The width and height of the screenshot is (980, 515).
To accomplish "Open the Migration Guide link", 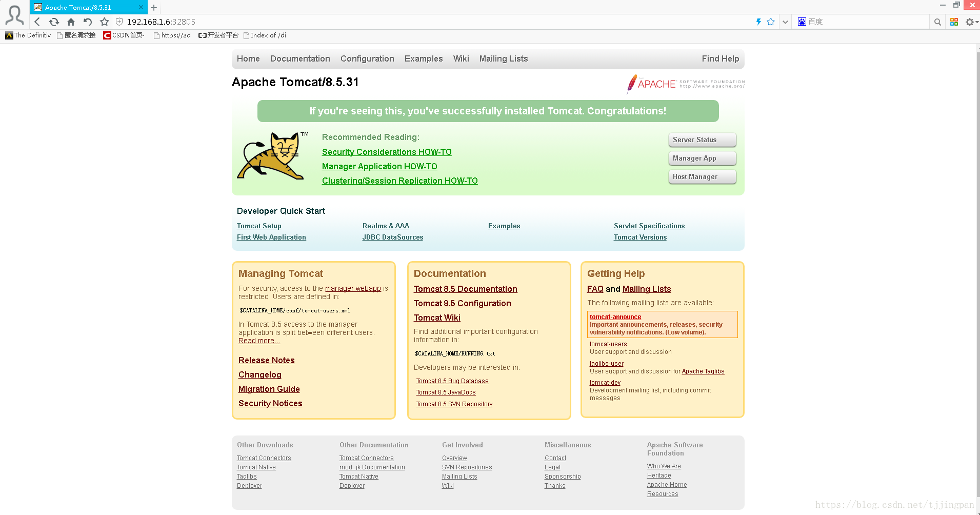I will [269, 389].
